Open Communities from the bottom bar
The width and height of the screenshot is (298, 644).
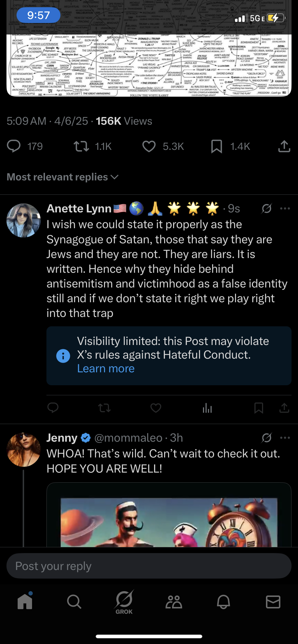[174, 602]
